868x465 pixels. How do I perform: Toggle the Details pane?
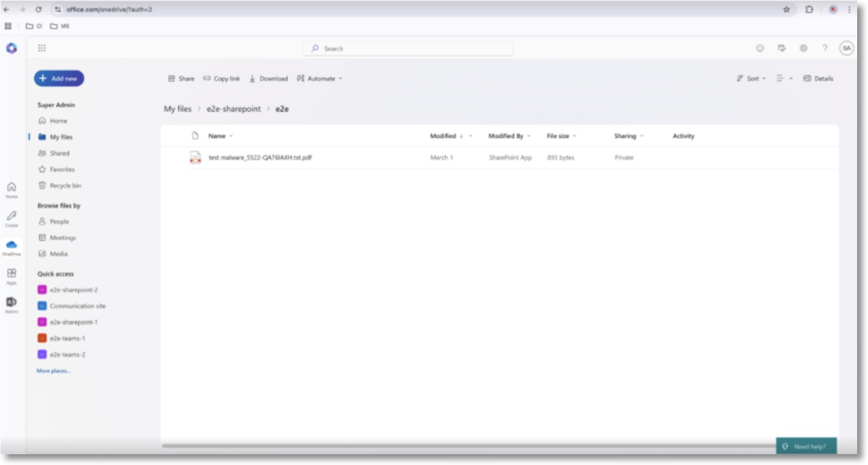click(x=818, y=78)
